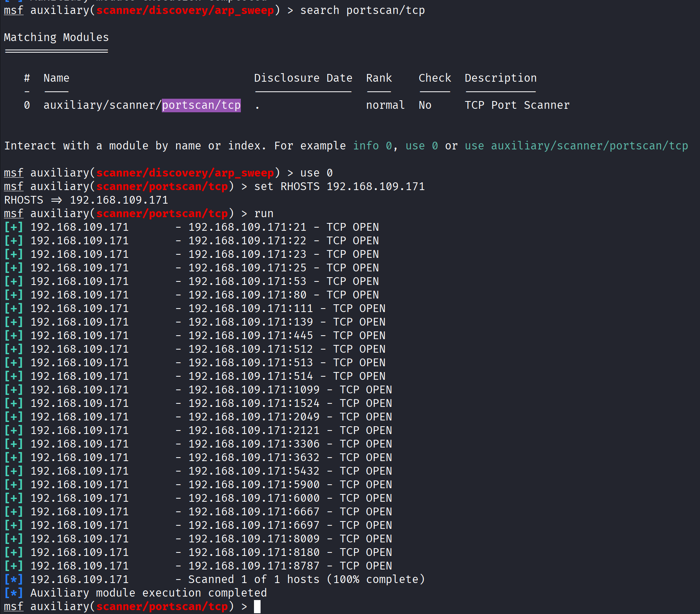Click the port 22 TCP OPEN result
Screen dimensions: 700x614
(191, 240)
